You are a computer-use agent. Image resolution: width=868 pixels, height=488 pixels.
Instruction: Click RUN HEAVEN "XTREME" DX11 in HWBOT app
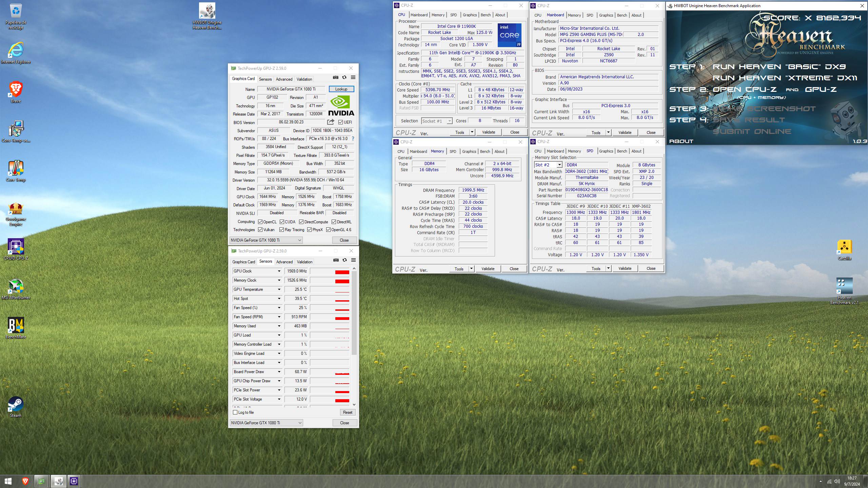tap(785, 78)
